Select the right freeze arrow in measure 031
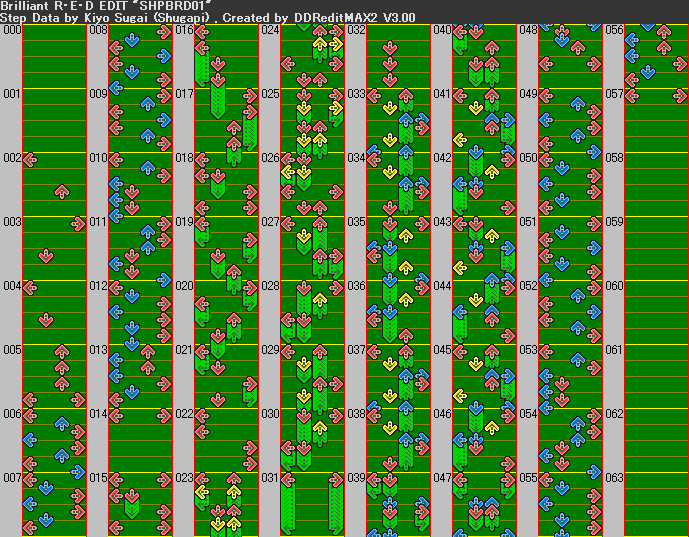Screen dimensions: 689x537 click(336, 504)
